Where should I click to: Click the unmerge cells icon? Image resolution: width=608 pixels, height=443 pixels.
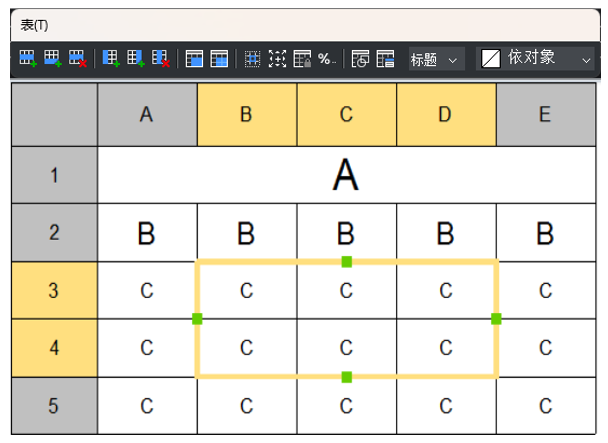pos(219,59)
